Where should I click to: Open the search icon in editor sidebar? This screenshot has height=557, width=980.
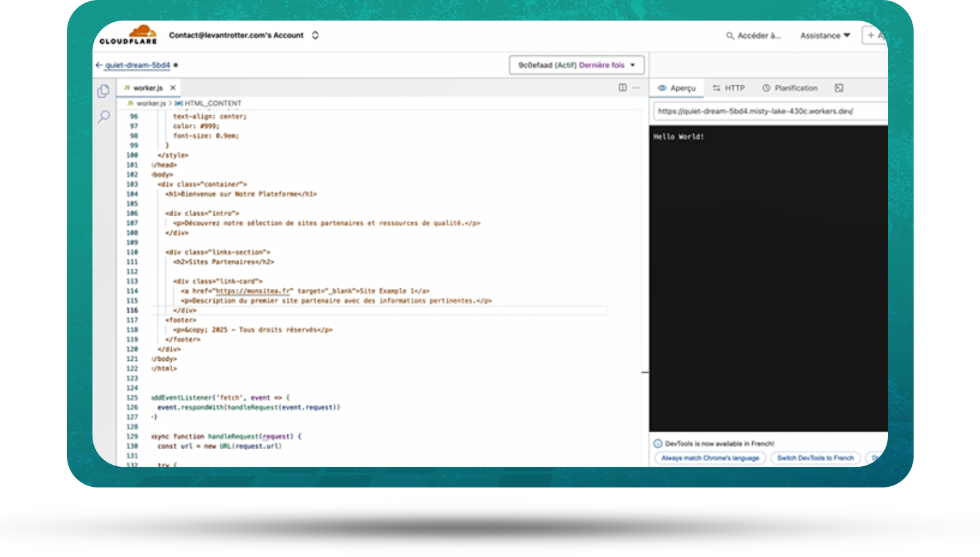(x=104, y=117)
